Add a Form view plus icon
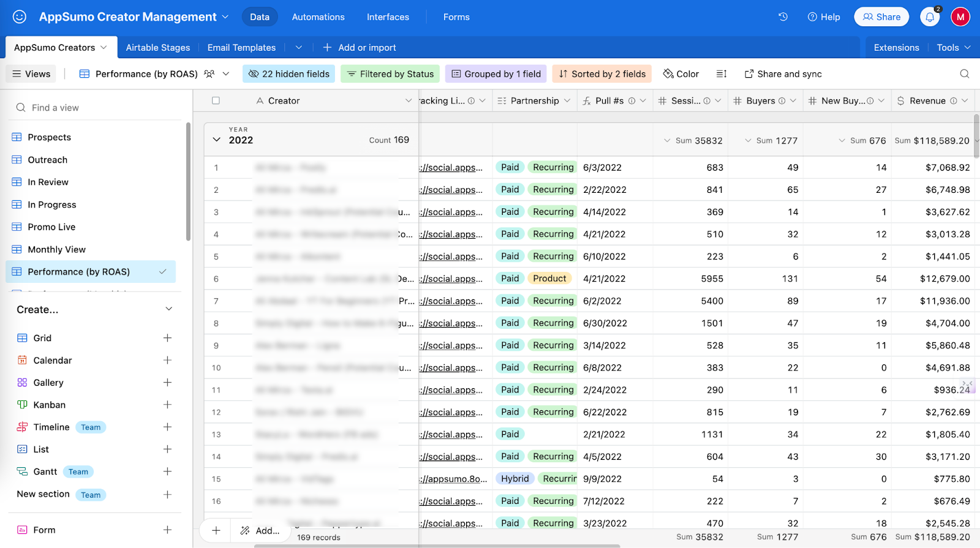The width and height of the screenshot is (980, 548). (167, 530)
